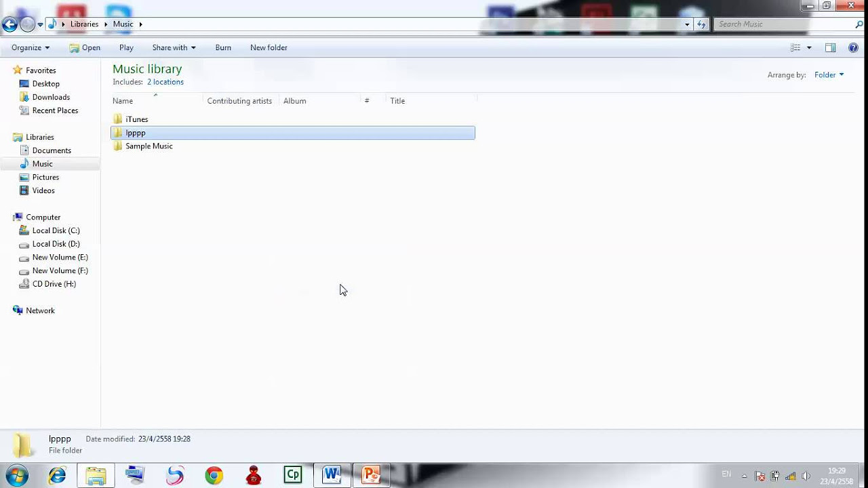This screenshot has width=868, height=488.
Task: Open the address bar history dropdown
Action: pyautogui.click(x=687, y=24)
